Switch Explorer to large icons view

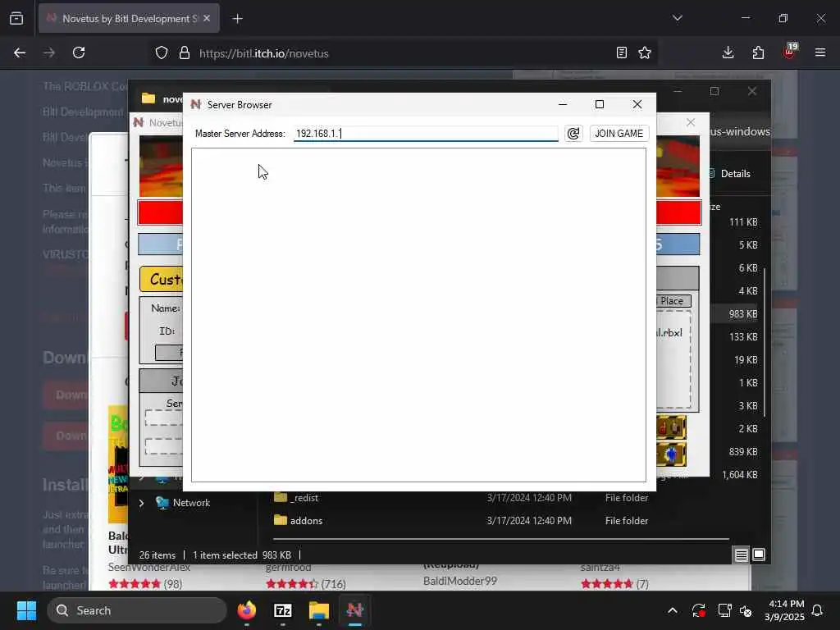(759, 555)
